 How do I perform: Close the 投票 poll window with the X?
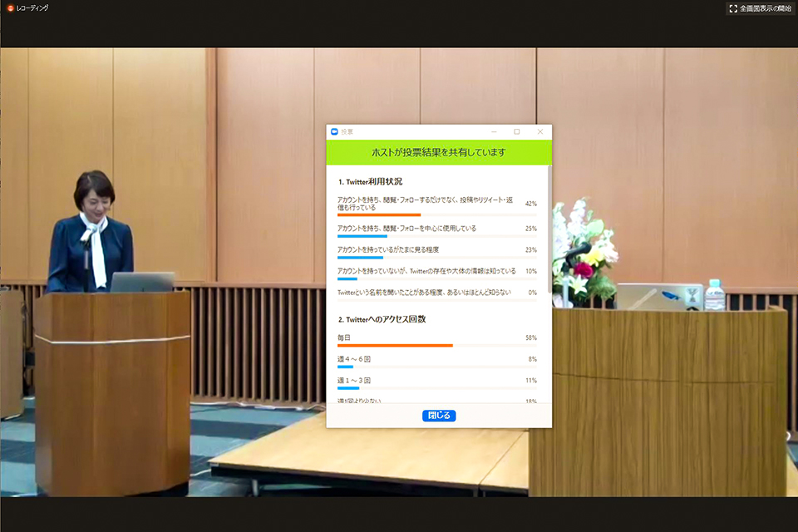click(540, 131)
